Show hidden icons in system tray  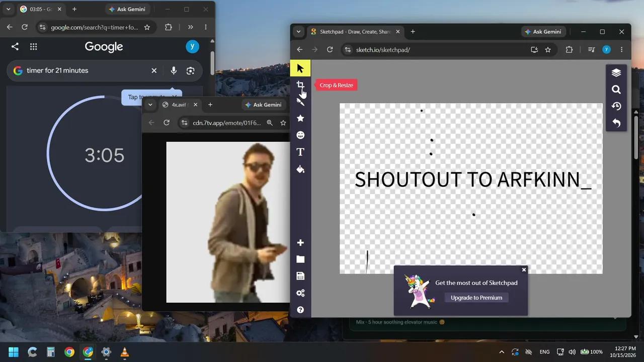[x=502, y=352]
